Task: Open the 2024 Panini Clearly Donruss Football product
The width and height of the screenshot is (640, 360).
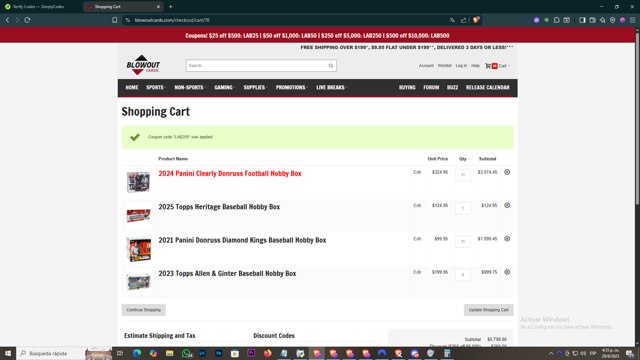Action: click(230, 173)
